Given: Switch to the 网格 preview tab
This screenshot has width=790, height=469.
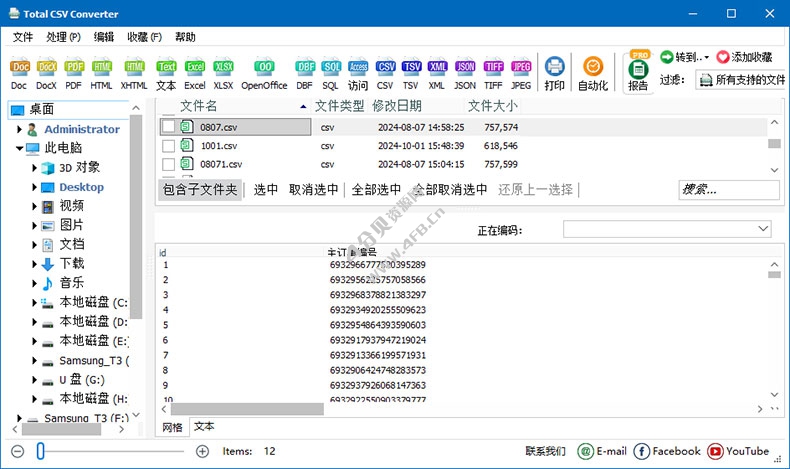Looking at the screenshot, I should coord(172,427).
